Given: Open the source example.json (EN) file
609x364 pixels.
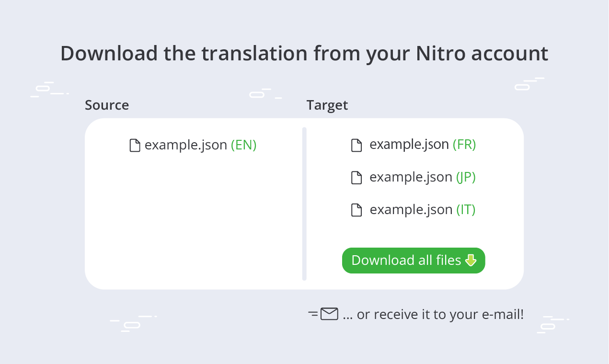Looking at the screenshot, I should tap(193, 145).
